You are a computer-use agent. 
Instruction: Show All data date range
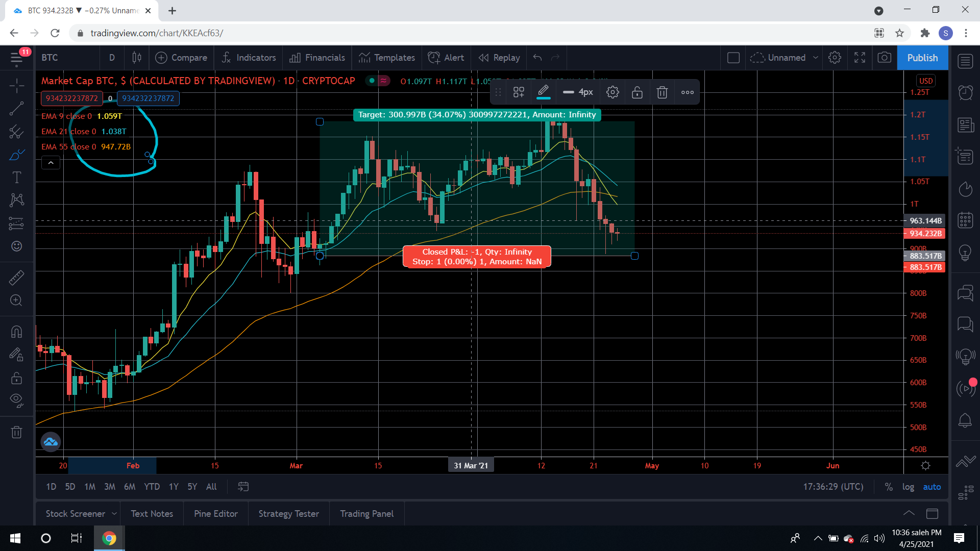tap(211, 487)
